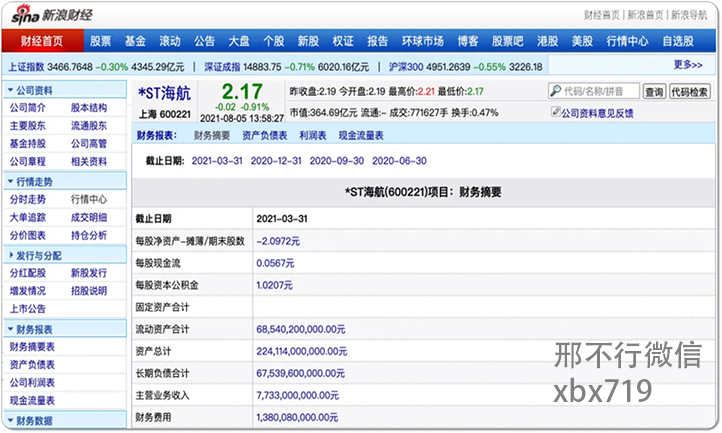Open 公司简介 in the sidebar
Viewport: 722px width, 433px height.
coord(28,108)
